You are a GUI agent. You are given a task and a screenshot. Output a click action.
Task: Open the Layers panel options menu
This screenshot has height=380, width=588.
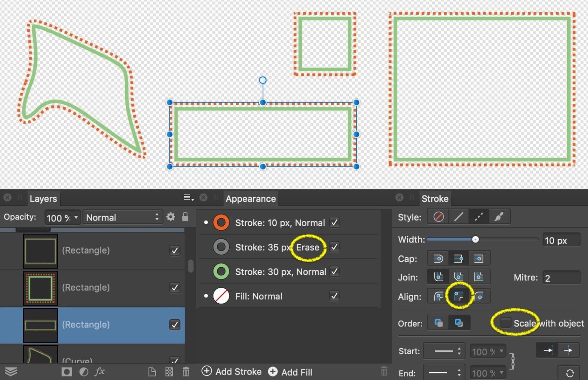[189, 198]
